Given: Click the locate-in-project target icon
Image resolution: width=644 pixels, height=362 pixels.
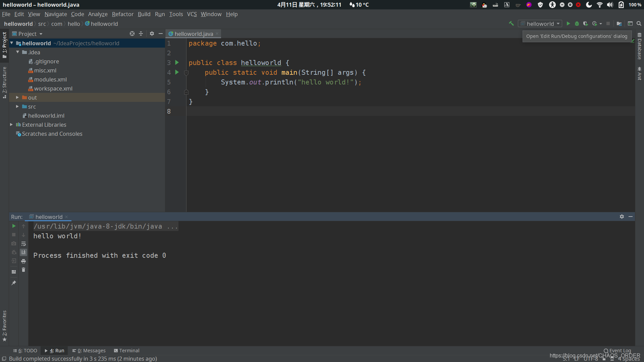Looking at the screenshot, I should point(132,34).
